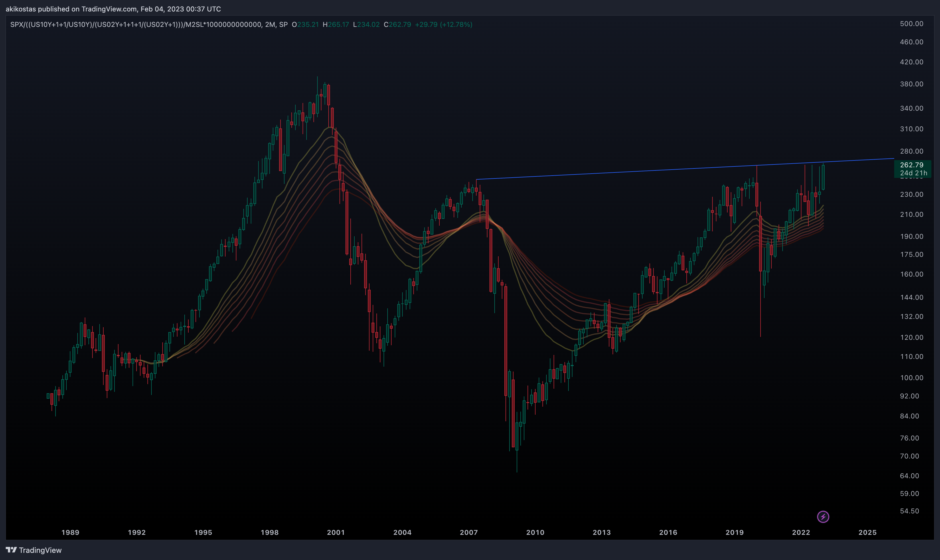The height and width of the screenshot is (560, 940).
Task: Click the 70.00 price axis label
Action: click(909, 456)
